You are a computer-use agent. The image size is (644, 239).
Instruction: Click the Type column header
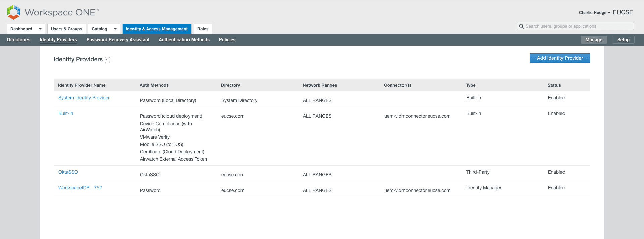pos(471,85)
